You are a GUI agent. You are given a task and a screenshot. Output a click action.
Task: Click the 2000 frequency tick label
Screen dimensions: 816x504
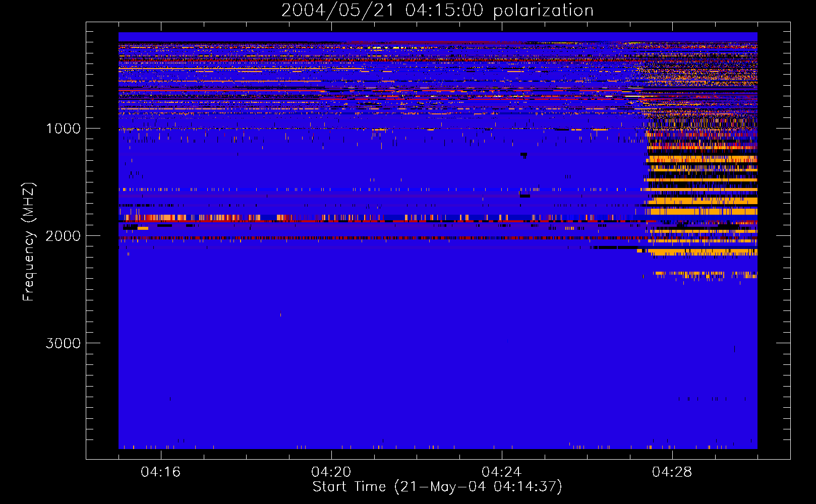pos(63,236)
